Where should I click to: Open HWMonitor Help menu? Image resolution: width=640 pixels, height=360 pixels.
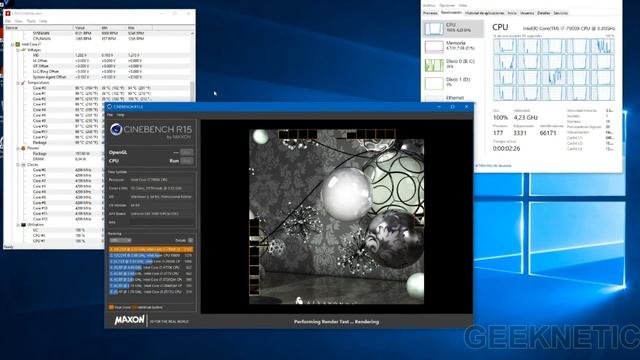coord(43,21)
